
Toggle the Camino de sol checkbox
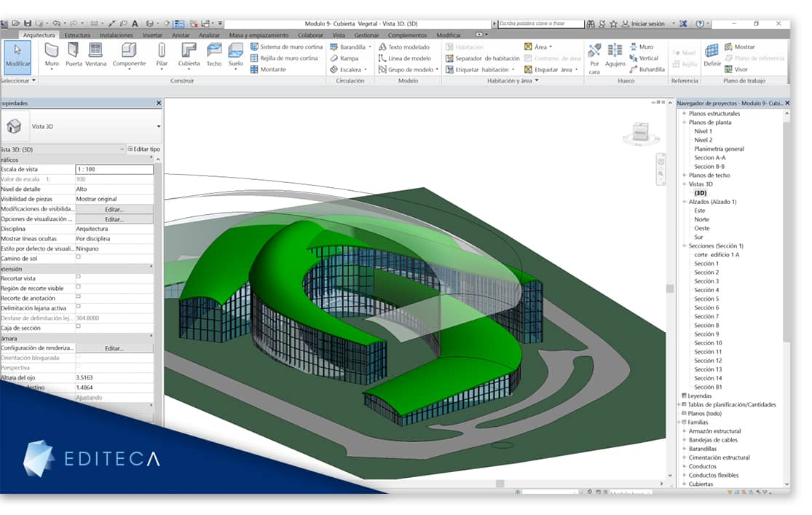point(78,257)
